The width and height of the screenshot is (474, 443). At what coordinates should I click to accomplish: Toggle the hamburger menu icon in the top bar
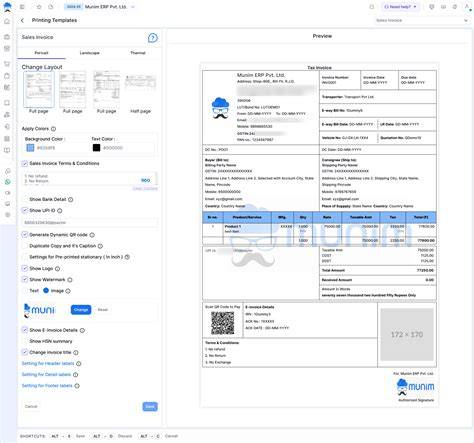point(22,7)
